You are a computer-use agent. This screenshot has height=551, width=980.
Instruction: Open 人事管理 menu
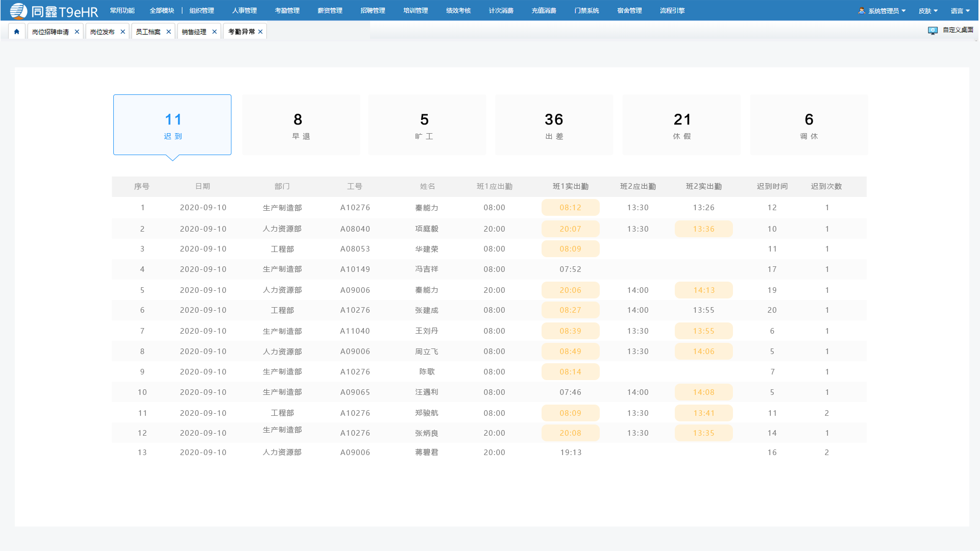244,11
